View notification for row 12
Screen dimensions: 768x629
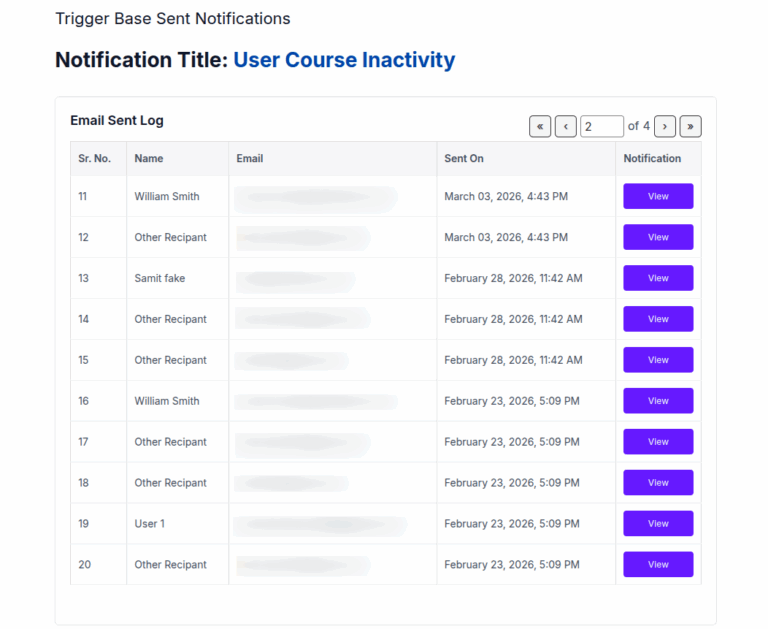tap(658, 237)
